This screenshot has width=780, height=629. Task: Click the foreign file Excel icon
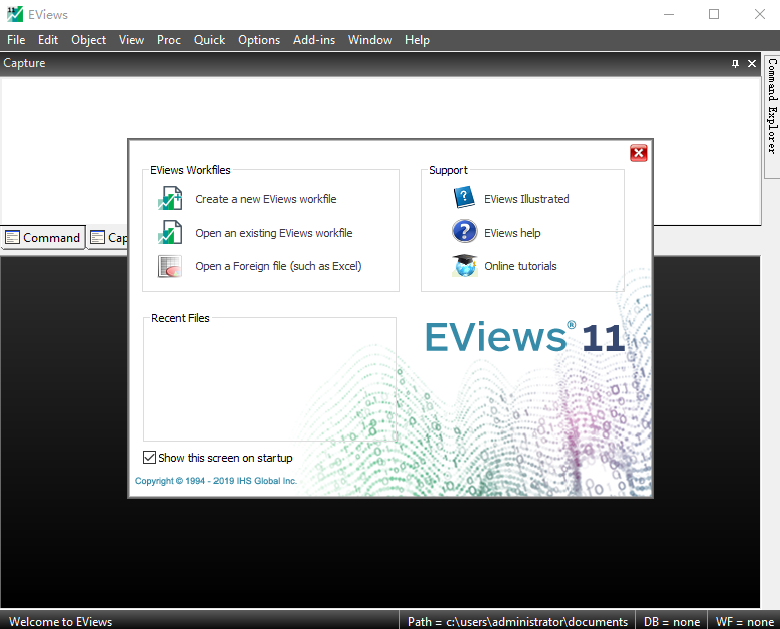(169, 266)
